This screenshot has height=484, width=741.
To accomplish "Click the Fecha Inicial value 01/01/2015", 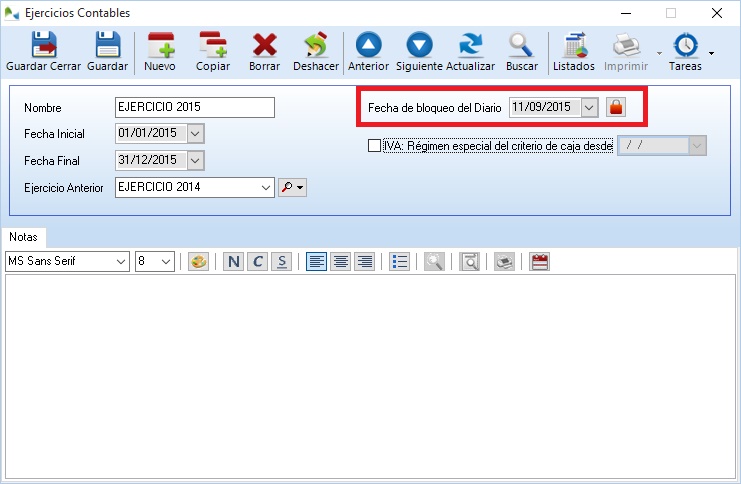I will pyautogui.click(x=147, y=134).
